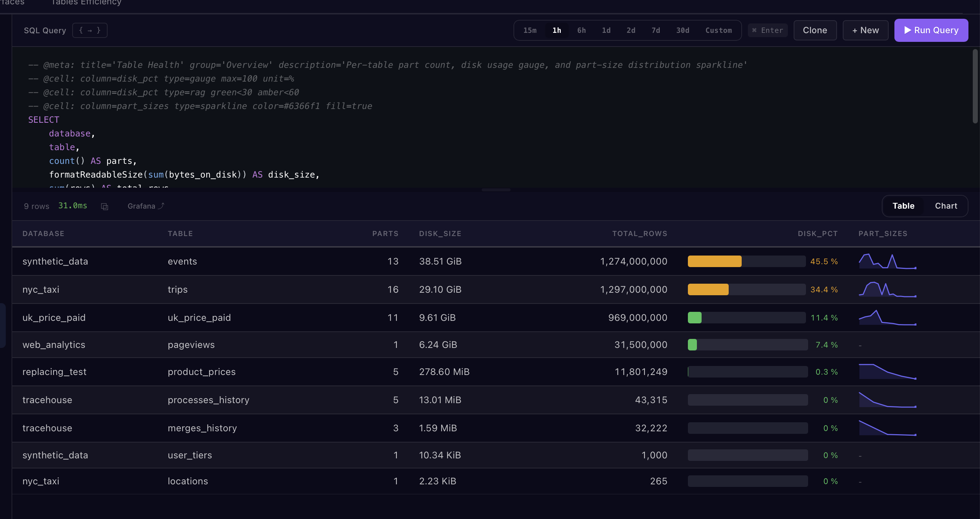
Task: Create a new query with + New
Action: pyautogui.click(x=866, y=30)
